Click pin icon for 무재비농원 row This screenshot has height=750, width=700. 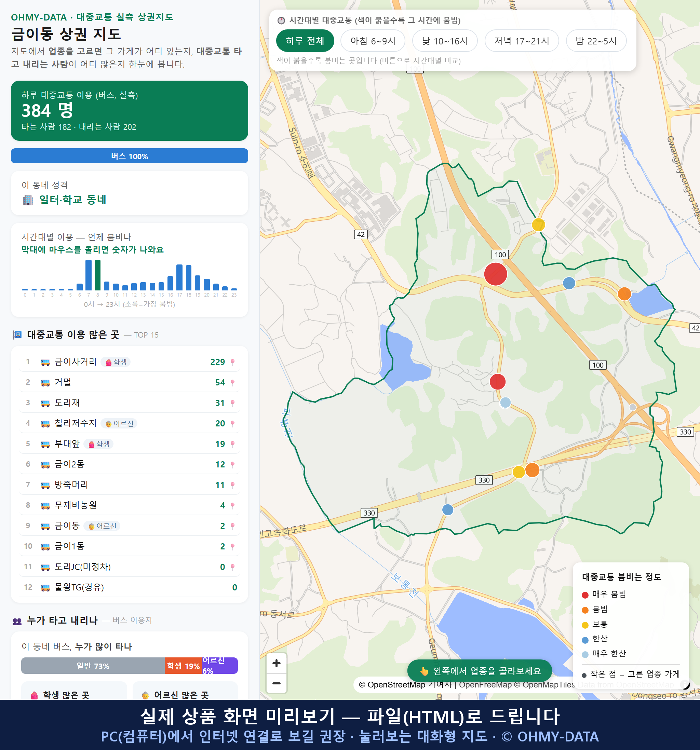[x=232, y=506]
